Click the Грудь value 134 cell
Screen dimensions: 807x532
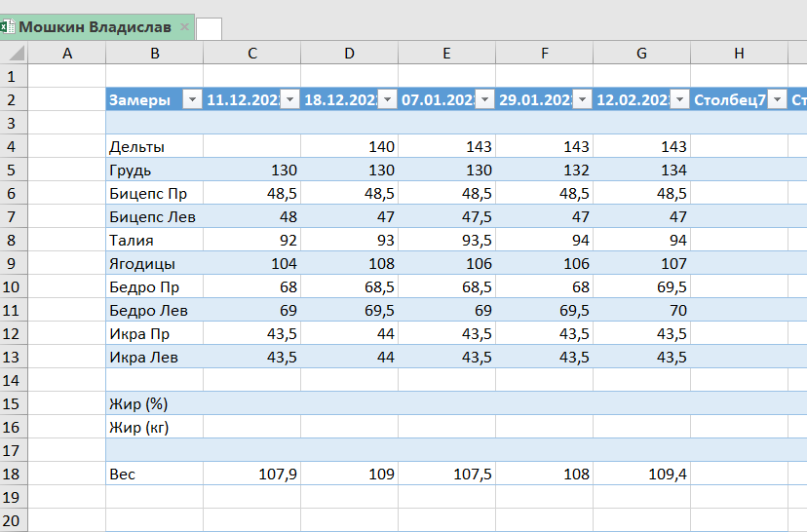point(641,170)
